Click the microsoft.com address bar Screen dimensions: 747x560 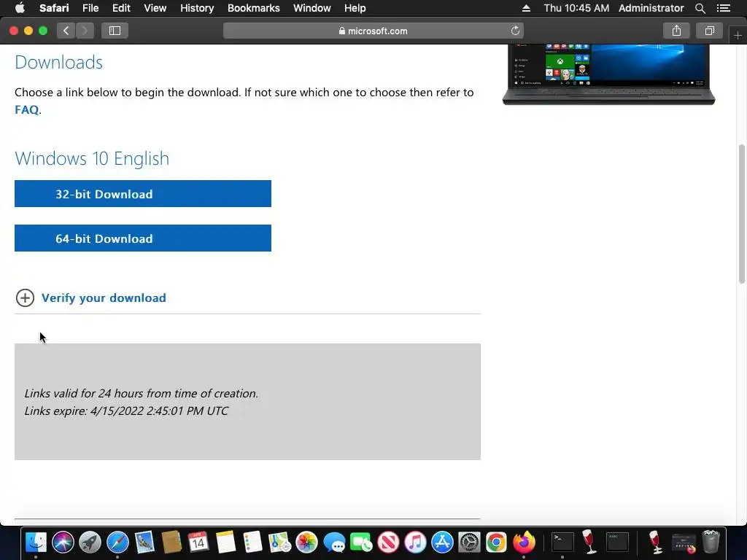coord(373,31)
